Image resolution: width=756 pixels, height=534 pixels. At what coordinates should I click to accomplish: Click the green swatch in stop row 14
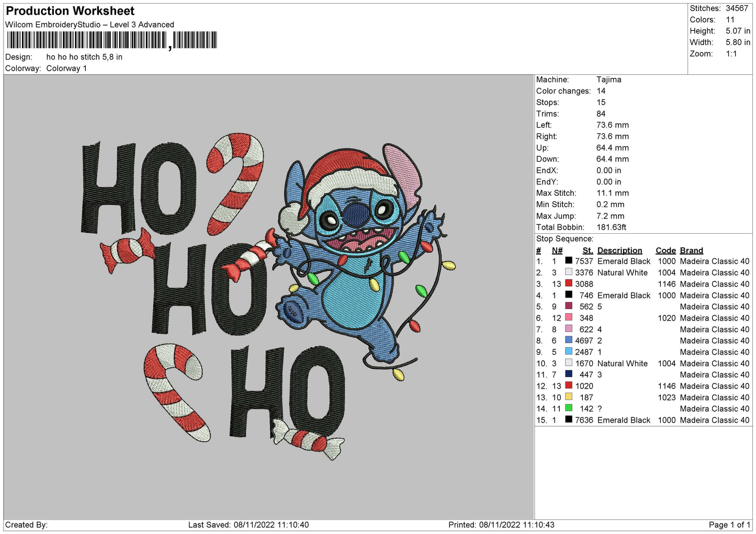tap(568, 408)
